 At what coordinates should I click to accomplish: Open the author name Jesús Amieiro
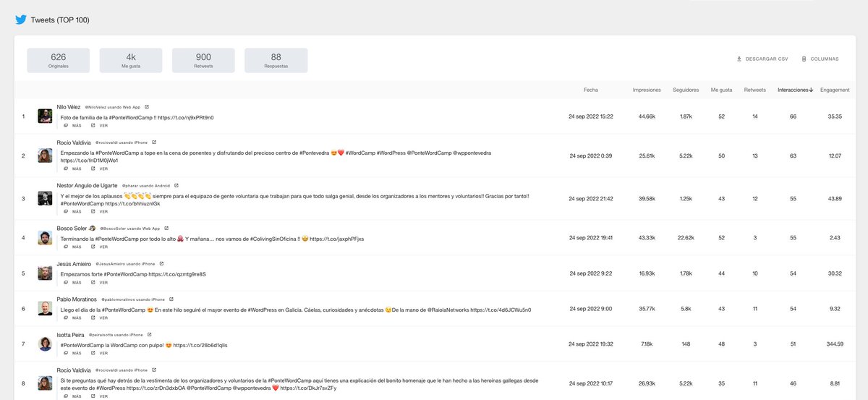point(74,263)
